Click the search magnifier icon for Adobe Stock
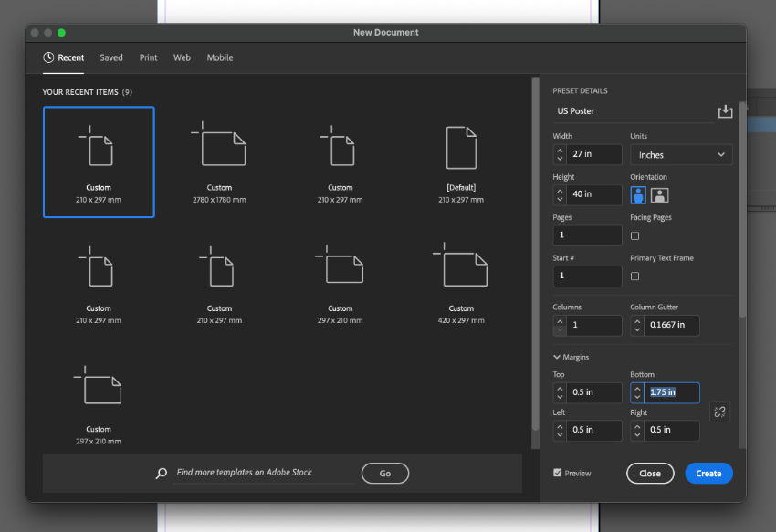 (162, 473)
